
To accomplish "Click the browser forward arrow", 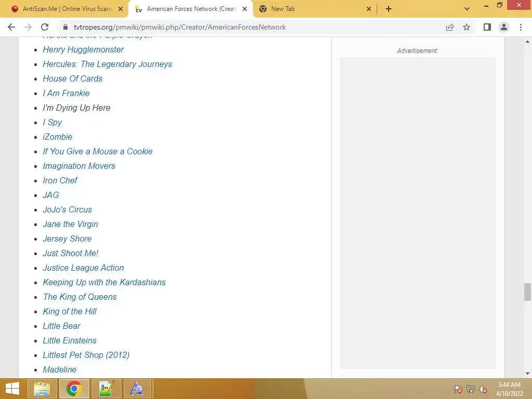I will 28,27.
